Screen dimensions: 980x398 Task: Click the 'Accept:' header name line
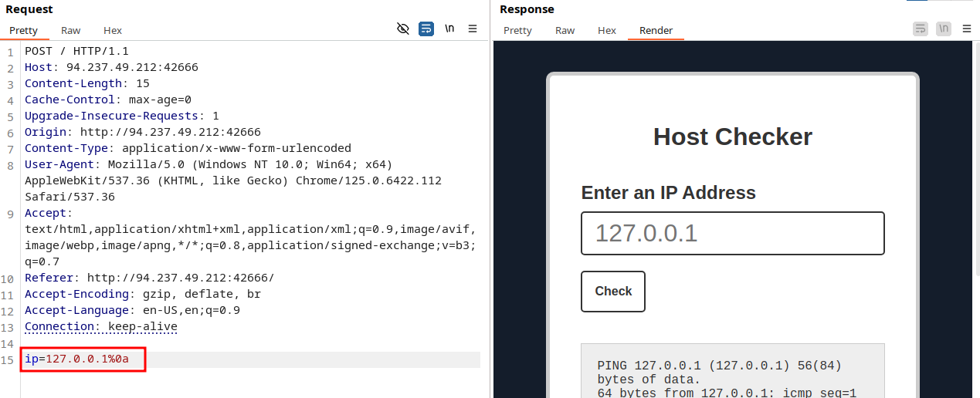pos(49,213)
